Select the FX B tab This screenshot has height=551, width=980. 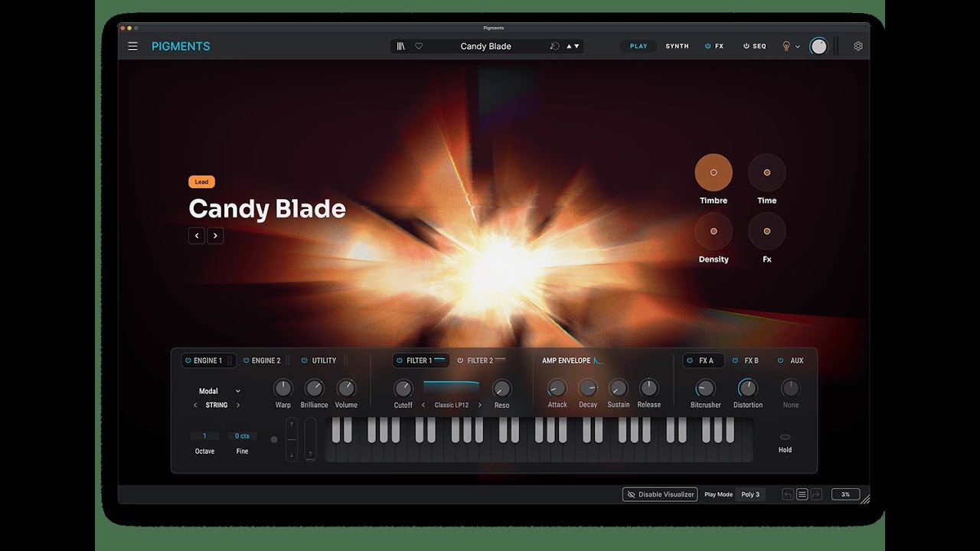point(751,360)
